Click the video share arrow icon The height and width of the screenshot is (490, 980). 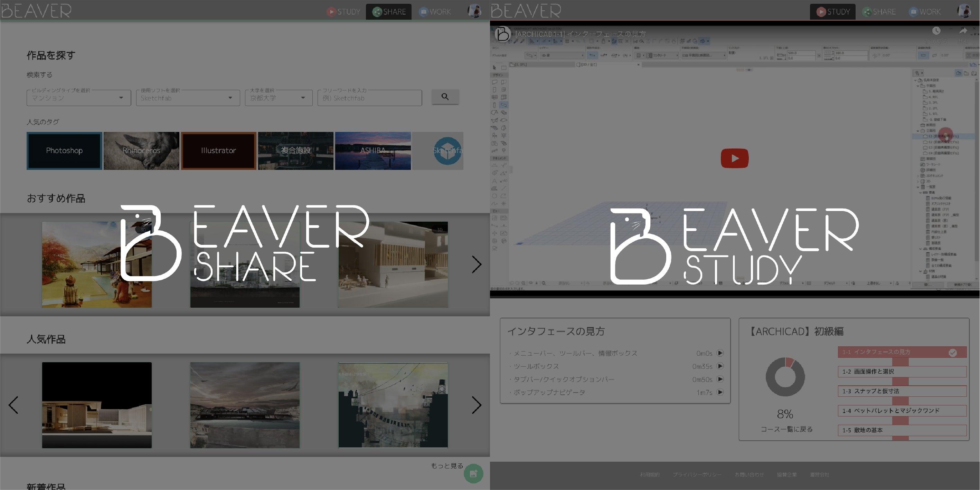963,31
